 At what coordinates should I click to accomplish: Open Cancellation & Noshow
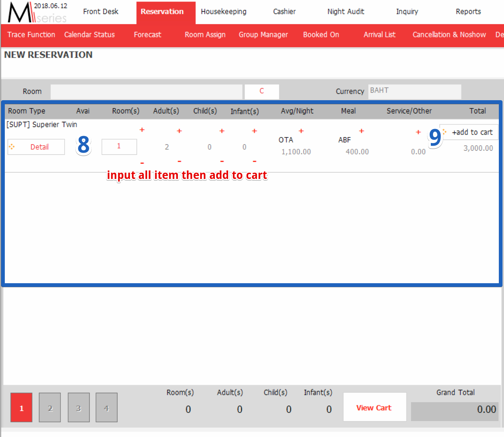pos(449,34)
